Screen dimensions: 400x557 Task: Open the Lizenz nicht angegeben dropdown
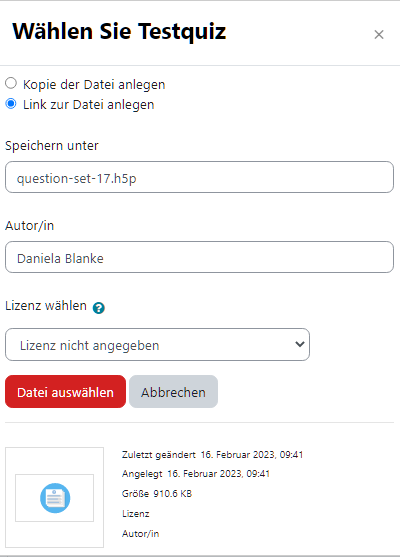pyautogui.click(x=157, y=345)
